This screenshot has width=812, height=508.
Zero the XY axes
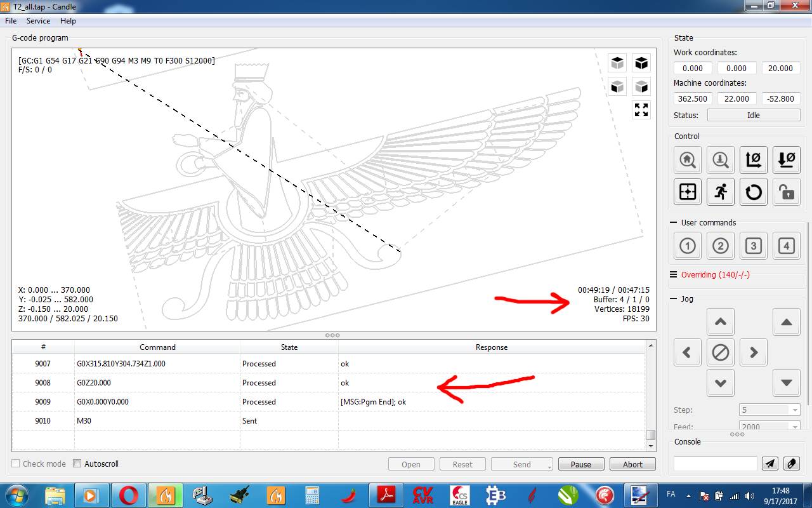(754, 160)
